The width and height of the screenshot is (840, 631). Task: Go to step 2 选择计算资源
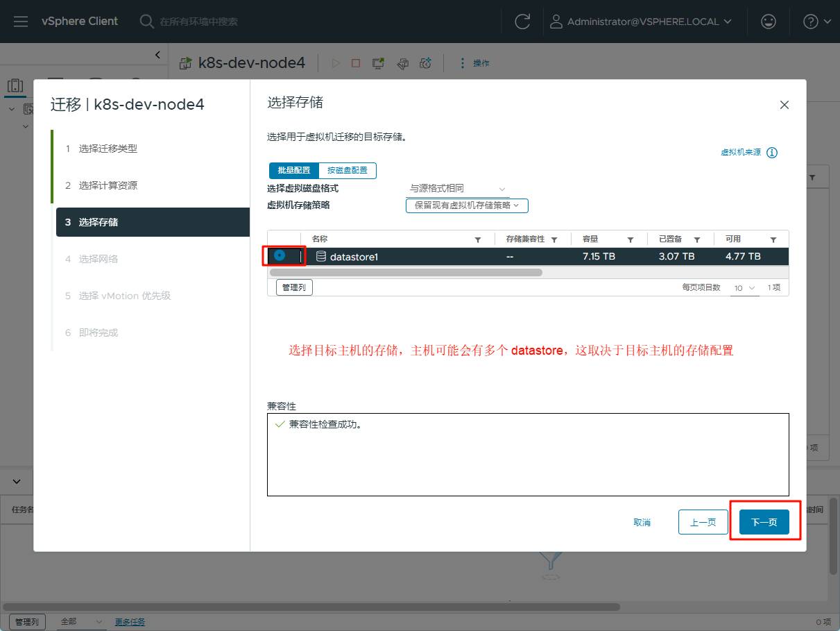(x=108, y=185)
